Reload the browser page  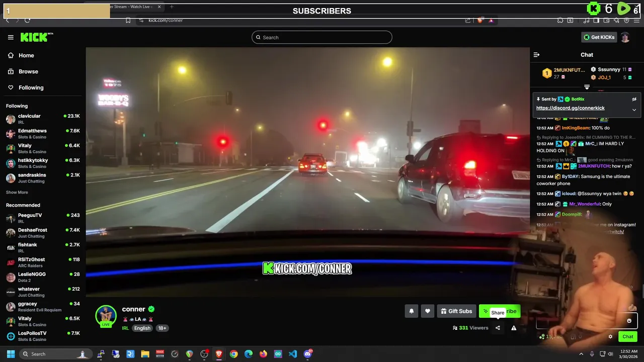coord(27,20)
